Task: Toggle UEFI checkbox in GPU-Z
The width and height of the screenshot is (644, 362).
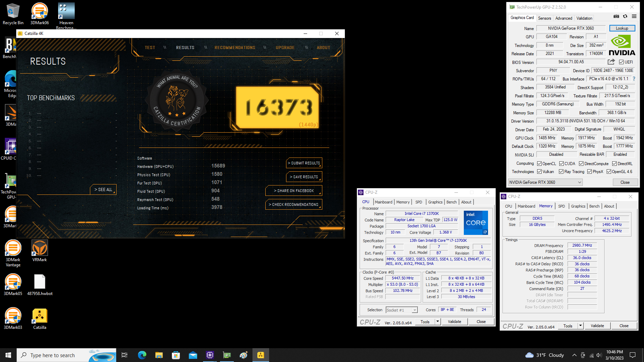Action: pos(621,62)
